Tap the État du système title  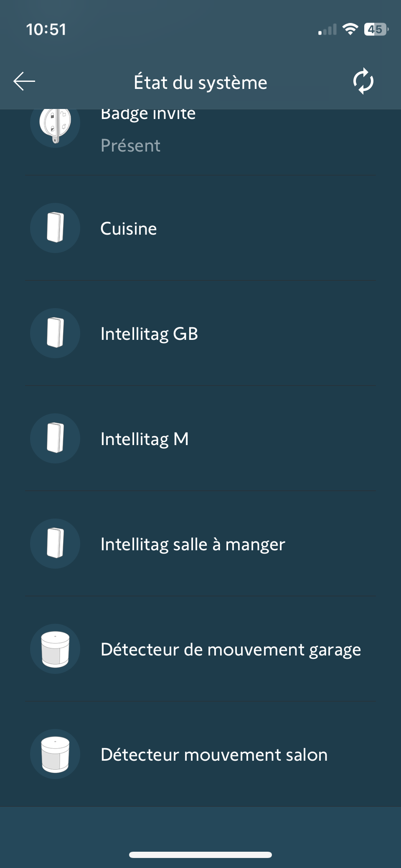click(x=200, y=82)
